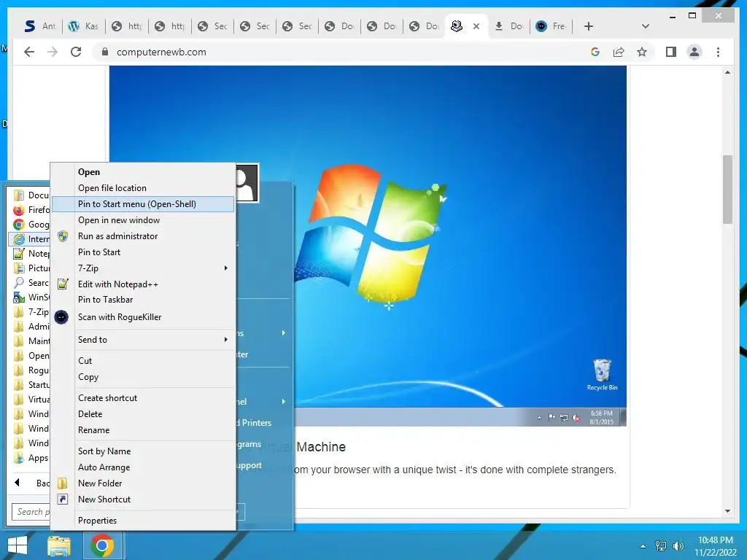Click Open in the context menu

[143, 172]
